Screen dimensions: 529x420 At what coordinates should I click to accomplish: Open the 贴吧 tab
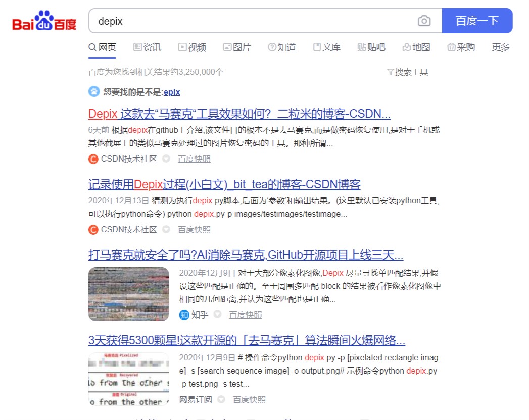click(x=371, y=47)
